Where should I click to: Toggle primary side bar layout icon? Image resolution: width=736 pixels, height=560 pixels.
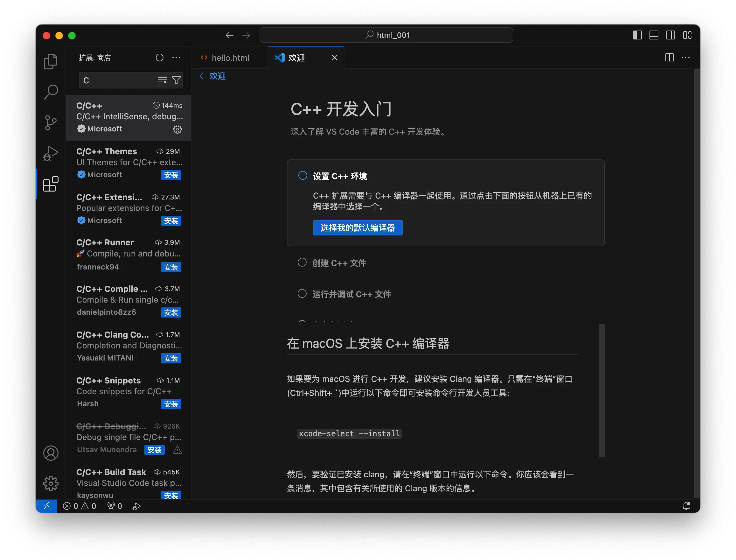[637, 35]
